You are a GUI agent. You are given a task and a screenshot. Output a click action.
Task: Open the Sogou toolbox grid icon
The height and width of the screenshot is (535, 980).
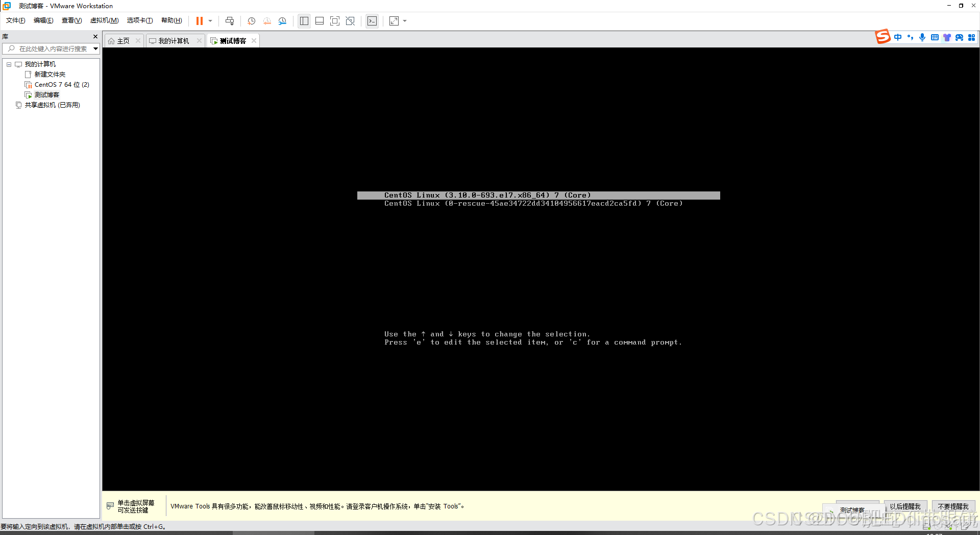[x=972, y=37]
